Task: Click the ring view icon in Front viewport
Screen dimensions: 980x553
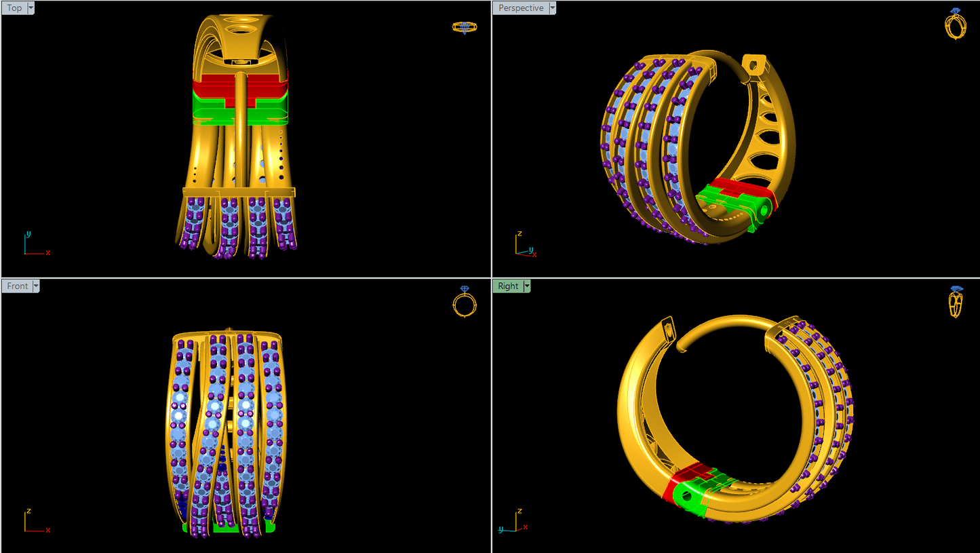Action: (x=465, y=302)
